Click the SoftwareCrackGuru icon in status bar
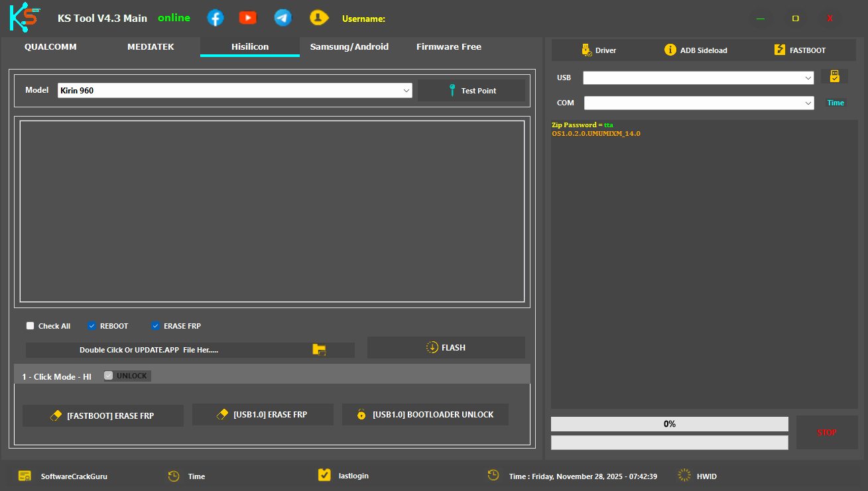Image resolution: width=868 pixels, height=491 pixels. click(25, 475)
